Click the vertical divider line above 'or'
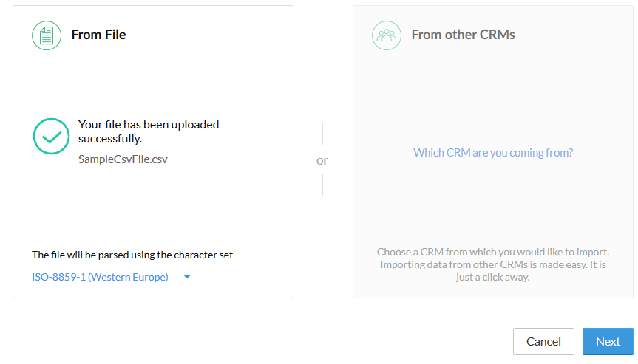 (x=322, y=133)
